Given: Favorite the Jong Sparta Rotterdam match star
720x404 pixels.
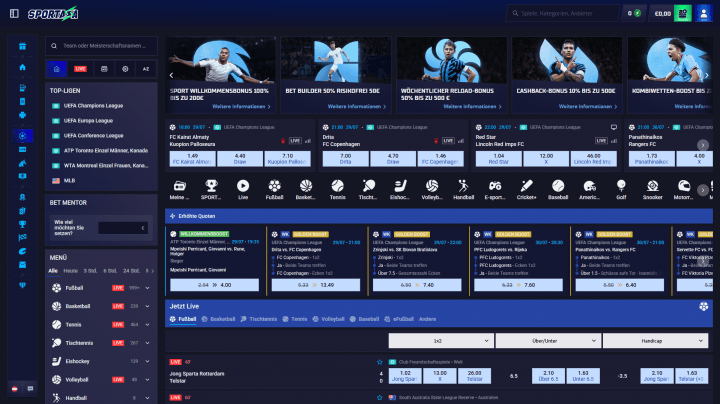Looking at the screenshot, I should pos(380,362).
